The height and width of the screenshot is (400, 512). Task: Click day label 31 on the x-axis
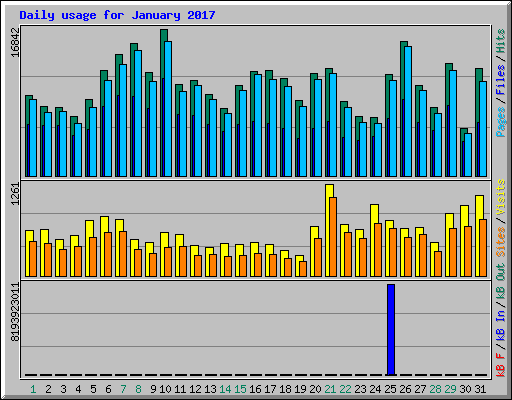[480, 389]
